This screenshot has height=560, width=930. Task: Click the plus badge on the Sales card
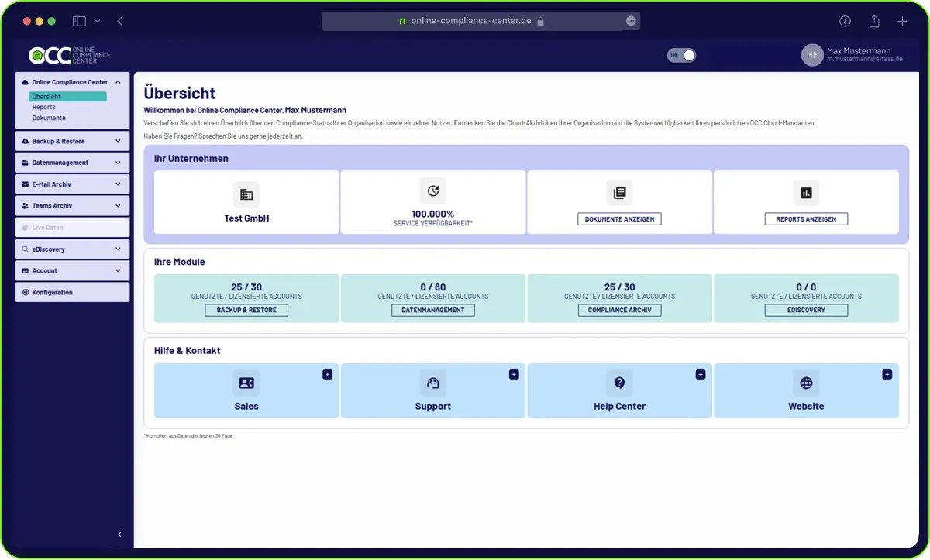[x=327, y=374]
